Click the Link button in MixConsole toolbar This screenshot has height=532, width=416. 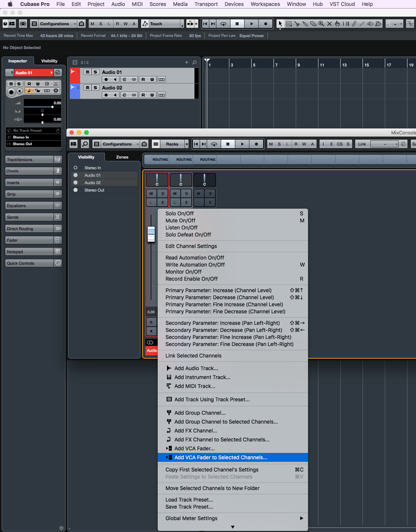[362, 144]
